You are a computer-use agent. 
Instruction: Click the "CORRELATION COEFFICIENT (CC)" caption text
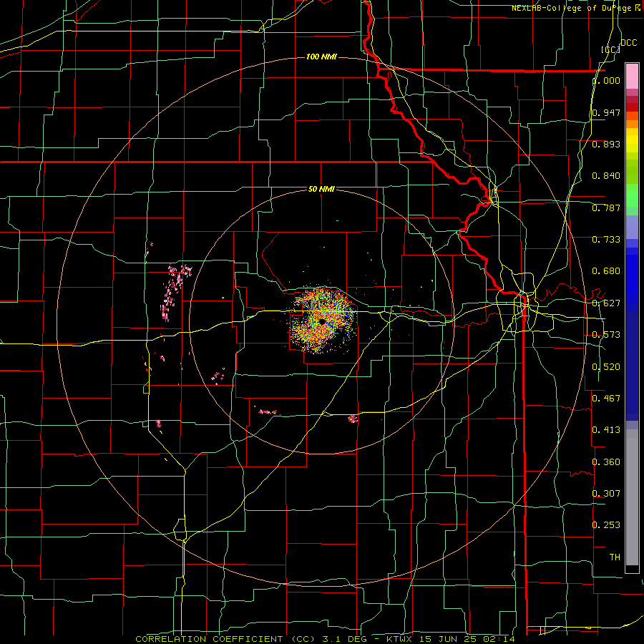click(225, 639)
